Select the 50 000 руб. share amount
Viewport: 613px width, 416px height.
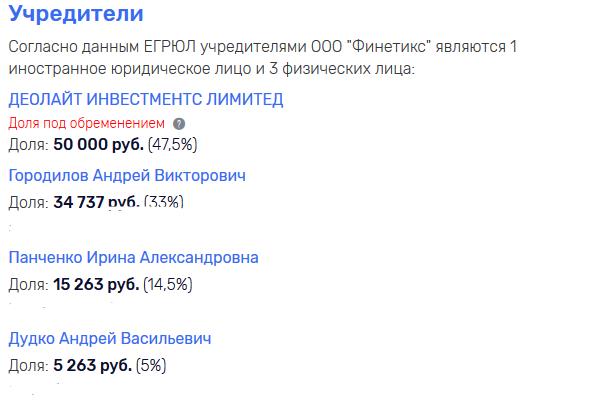99,145
